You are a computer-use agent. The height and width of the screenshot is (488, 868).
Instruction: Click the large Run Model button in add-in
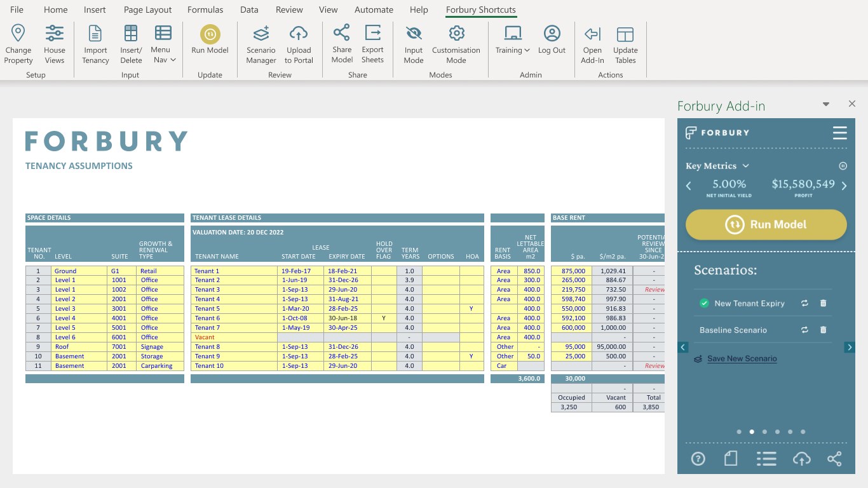click(x=766, y=224)
